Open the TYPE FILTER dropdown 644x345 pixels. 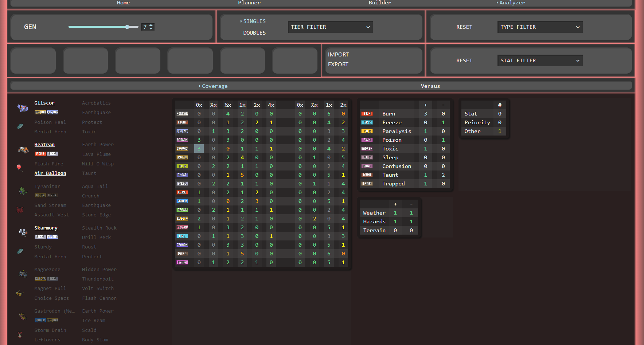[540, 27]
